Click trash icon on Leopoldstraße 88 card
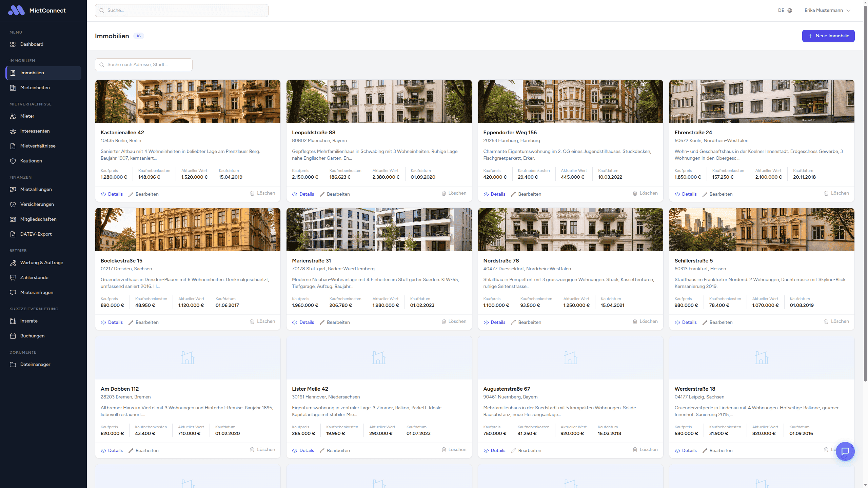868x488 pixels. tap(443, 193)
